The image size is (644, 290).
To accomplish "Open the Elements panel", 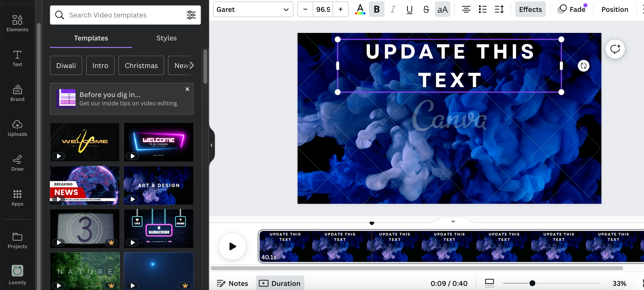I will coord(17,24).
